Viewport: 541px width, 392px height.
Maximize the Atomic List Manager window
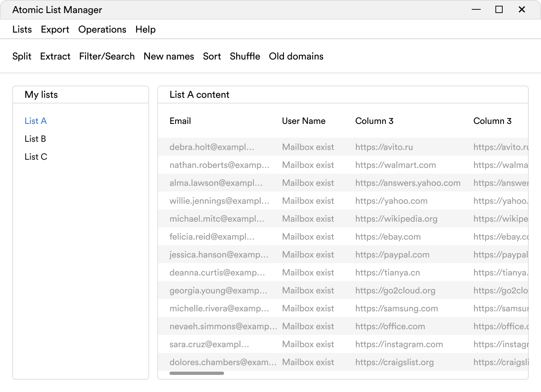499,9
